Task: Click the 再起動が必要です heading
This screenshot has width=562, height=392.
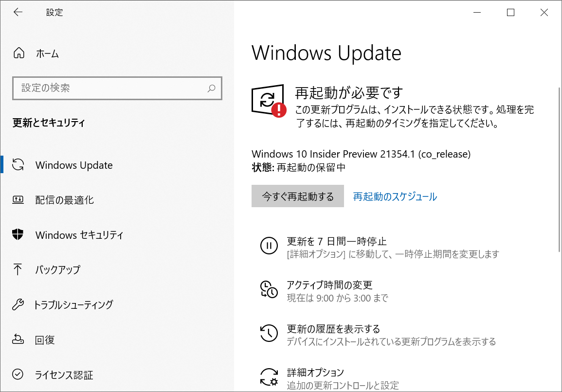Action: tap(349, 93)
